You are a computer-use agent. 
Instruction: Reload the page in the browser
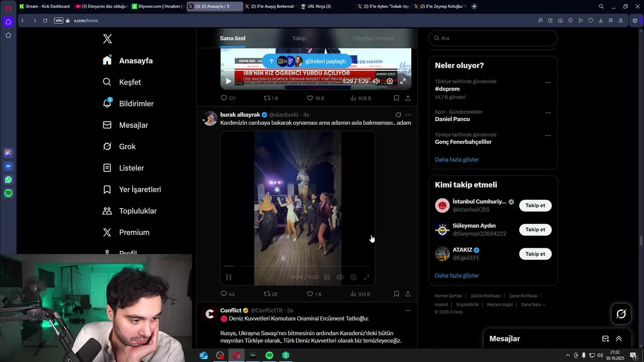tap(45, 21)
